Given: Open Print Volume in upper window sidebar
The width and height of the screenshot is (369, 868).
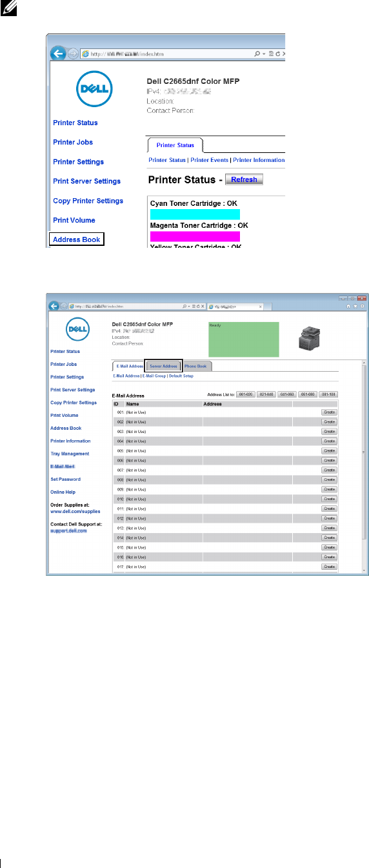Looking at the screenshot, I should (74, 220).
